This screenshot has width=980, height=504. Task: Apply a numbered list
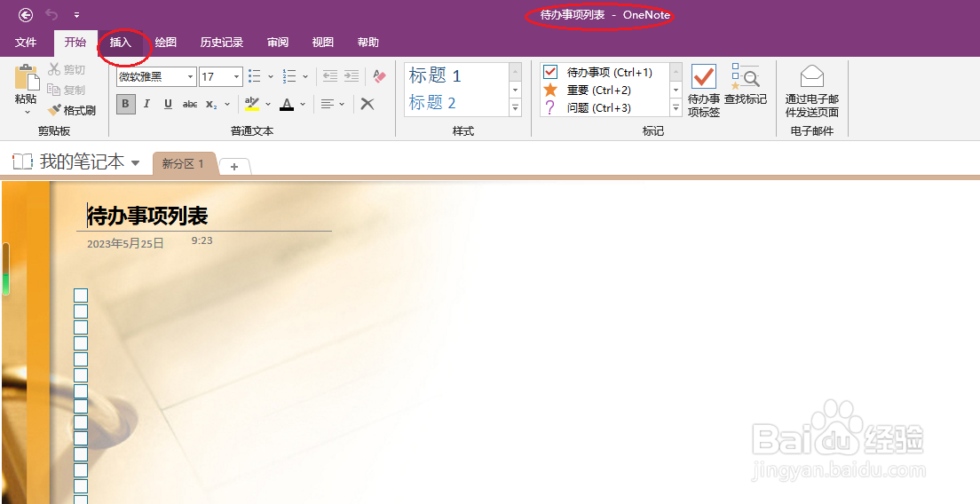[x=289, y=76]
